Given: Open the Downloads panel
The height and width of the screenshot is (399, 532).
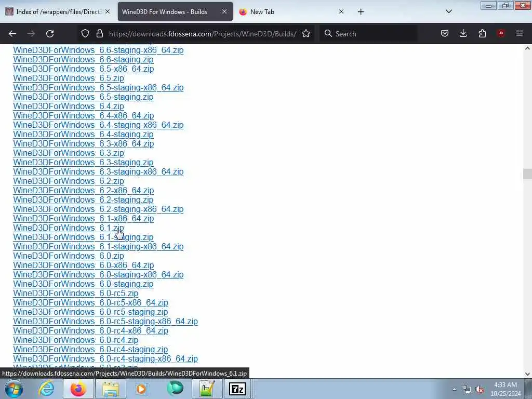Looking at the screenshot, I should [x=463, y=33].
